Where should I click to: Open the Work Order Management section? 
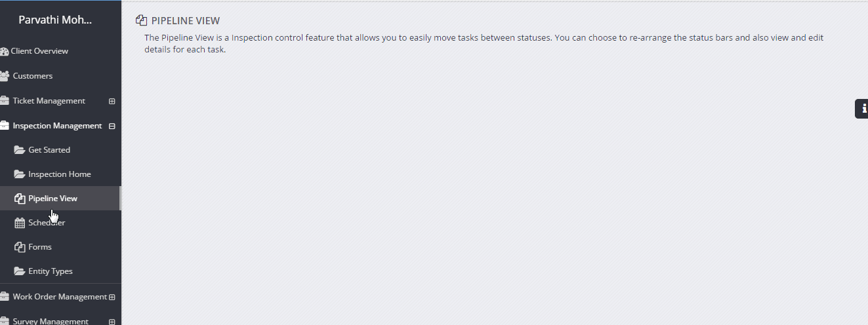pos(60,297)
